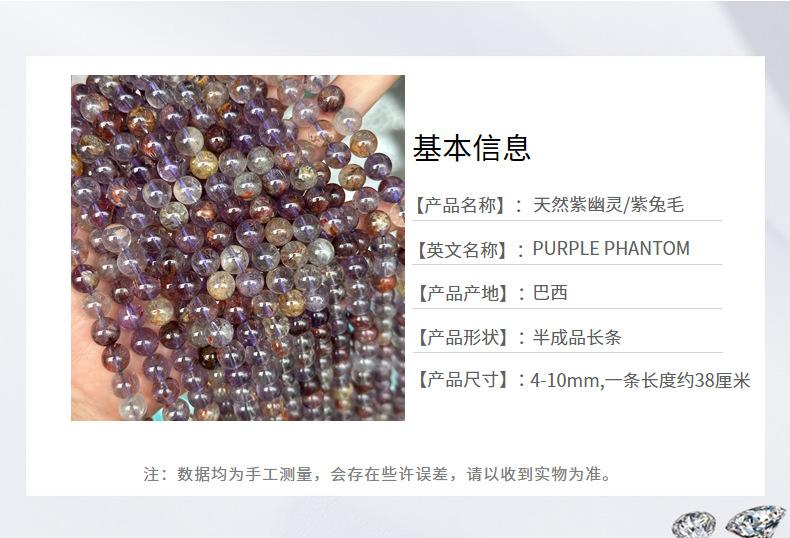790x538 pixels.
Task: Select the 产品产地 label
Action: coord(461,293)
